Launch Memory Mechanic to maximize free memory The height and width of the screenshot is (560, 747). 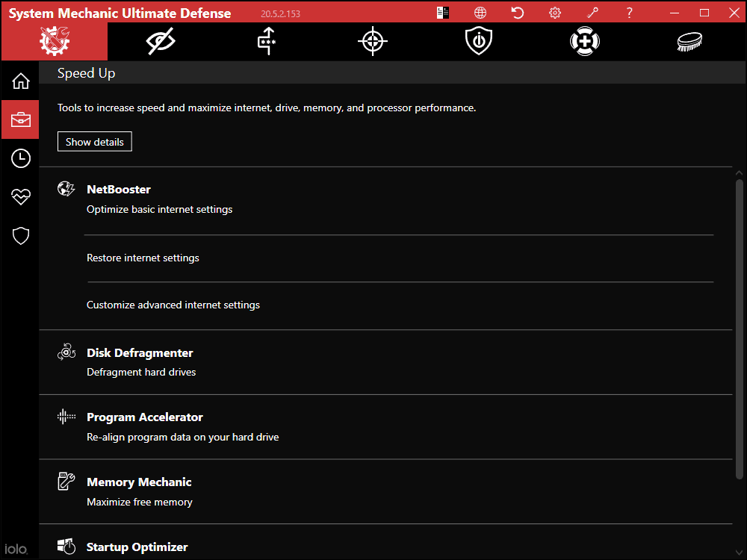click(139, 482)
